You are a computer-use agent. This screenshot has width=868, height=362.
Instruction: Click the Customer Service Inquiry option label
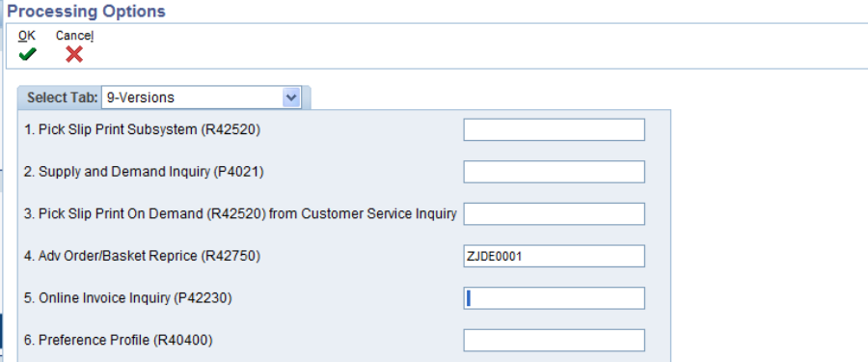pyautogui.click(x=240, y=214)
